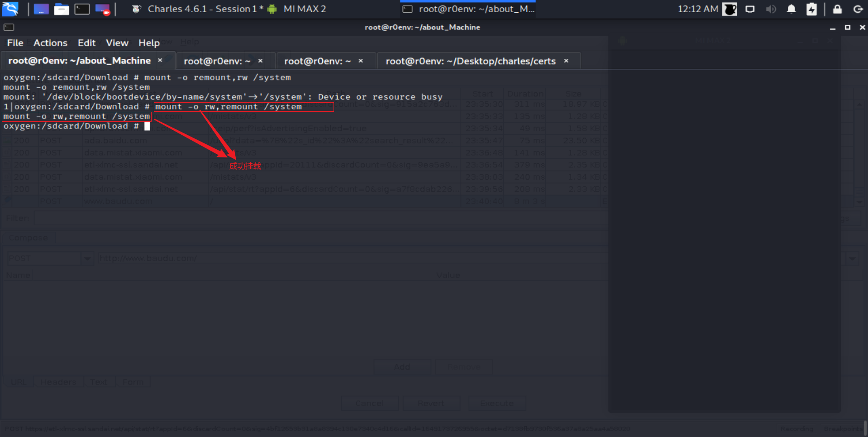
Task: Open the notifications bell icon
Action: point(791,9)
